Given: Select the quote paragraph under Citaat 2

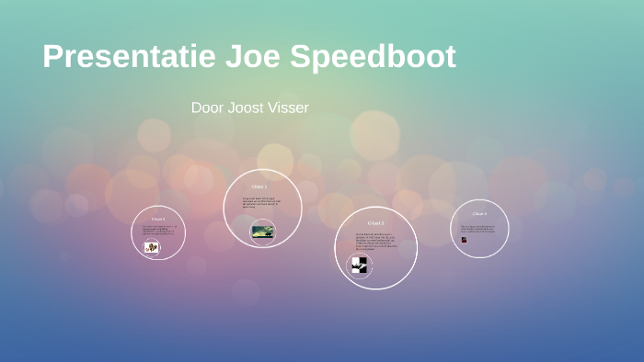Looking at the screenshot, I should click(261, 202).
